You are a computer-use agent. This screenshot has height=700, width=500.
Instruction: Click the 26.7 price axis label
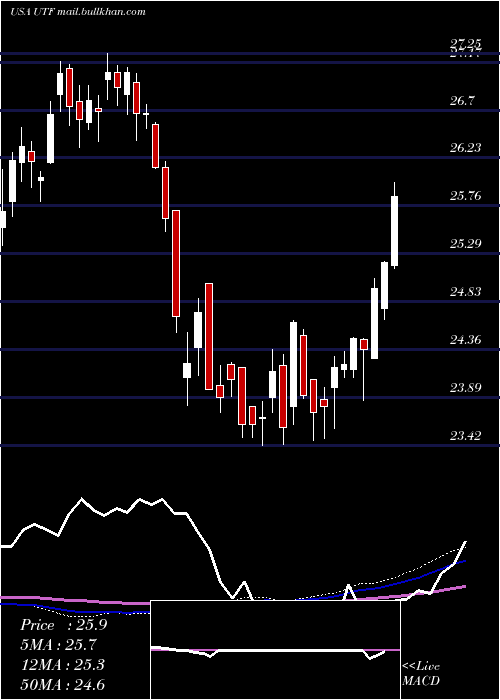(x=462, y=101)
